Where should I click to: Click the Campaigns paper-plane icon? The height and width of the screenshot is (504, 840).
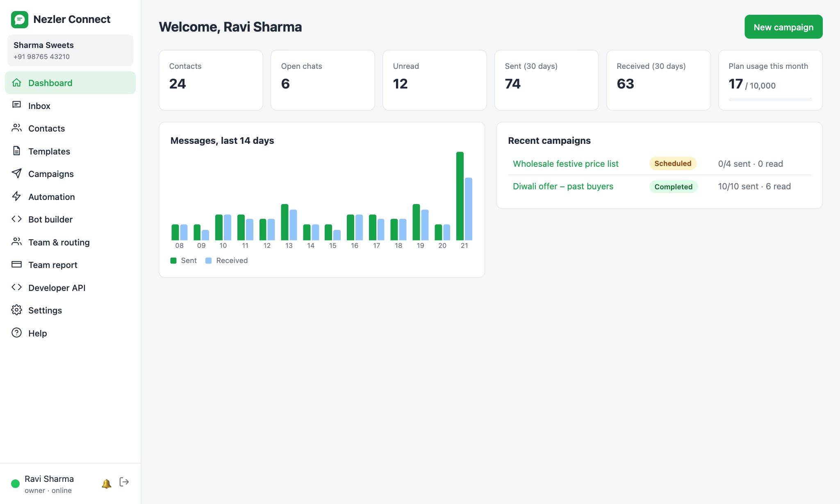pyautogui.click(x=16, y=174)
